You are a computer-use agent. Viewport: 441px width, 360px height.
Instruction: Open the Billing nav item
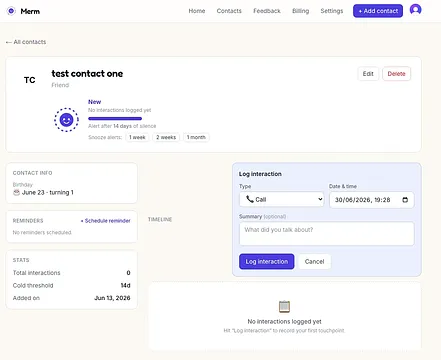(300, 11)
